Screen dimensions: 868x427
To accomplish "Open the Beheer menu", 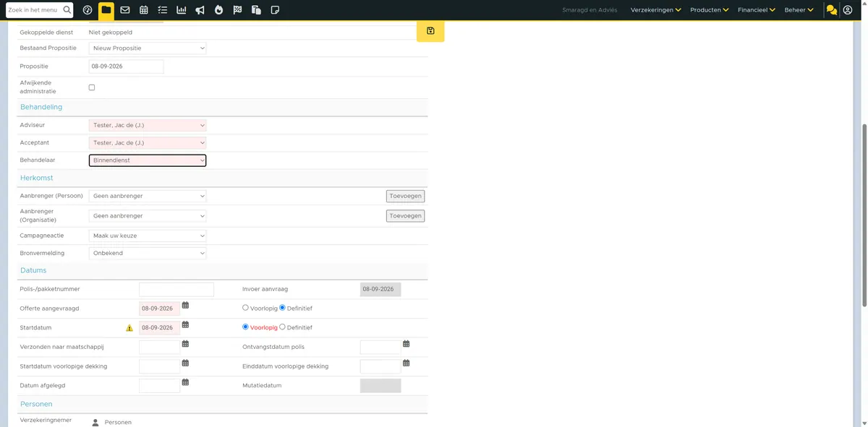I will (x=799, y=10).
